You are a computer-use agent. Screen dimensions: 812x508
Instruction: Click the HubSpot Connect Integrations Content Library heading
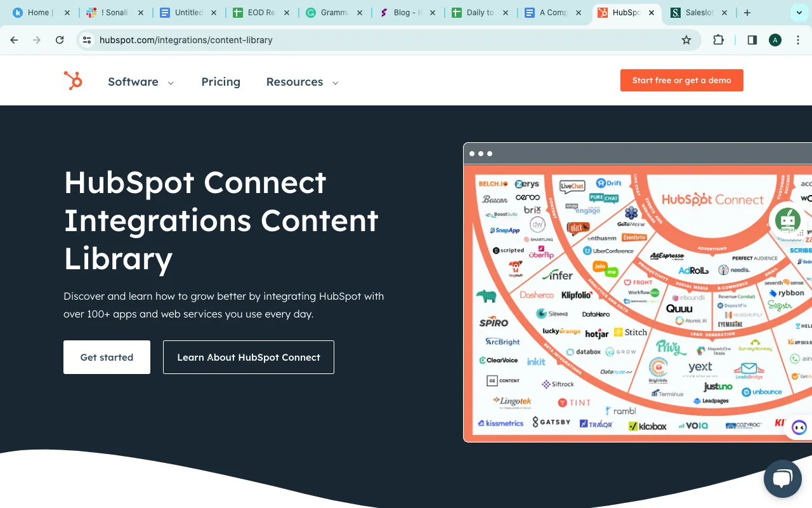(221, 220)
